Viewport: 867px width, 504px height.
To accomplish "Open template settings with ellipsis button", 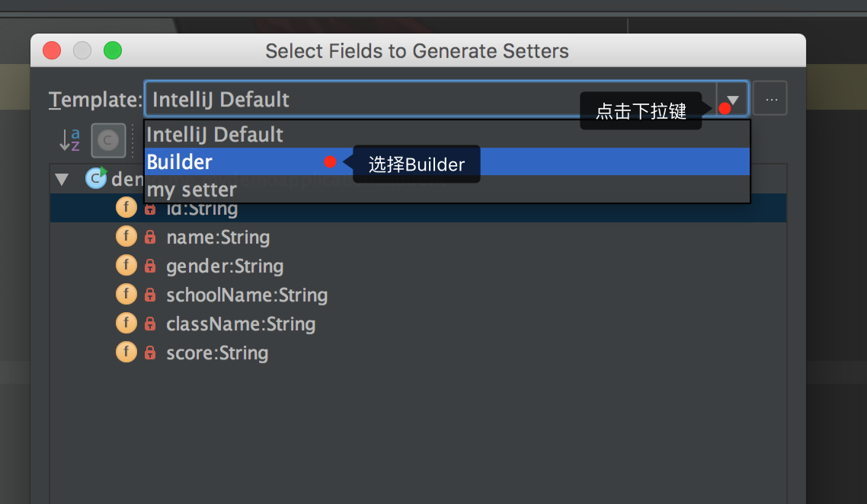I will point(770,100).
